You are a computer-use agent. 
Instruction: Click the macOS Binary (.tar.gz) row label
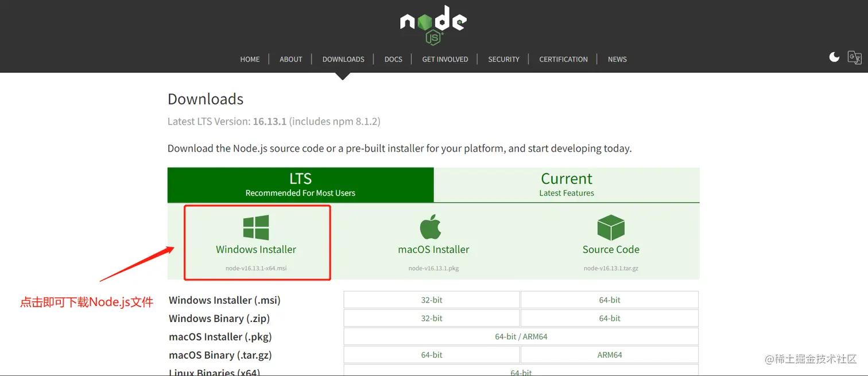point(220,355)
